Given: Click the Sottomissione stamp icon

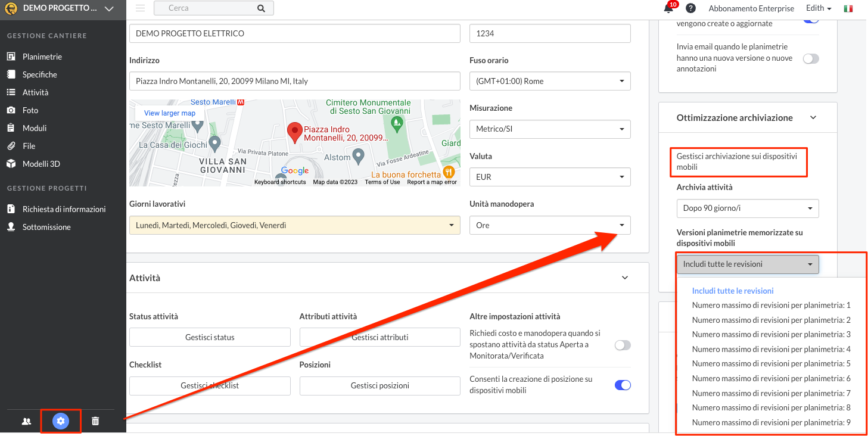Looking at the screenshot, I should tap(11, 227).
